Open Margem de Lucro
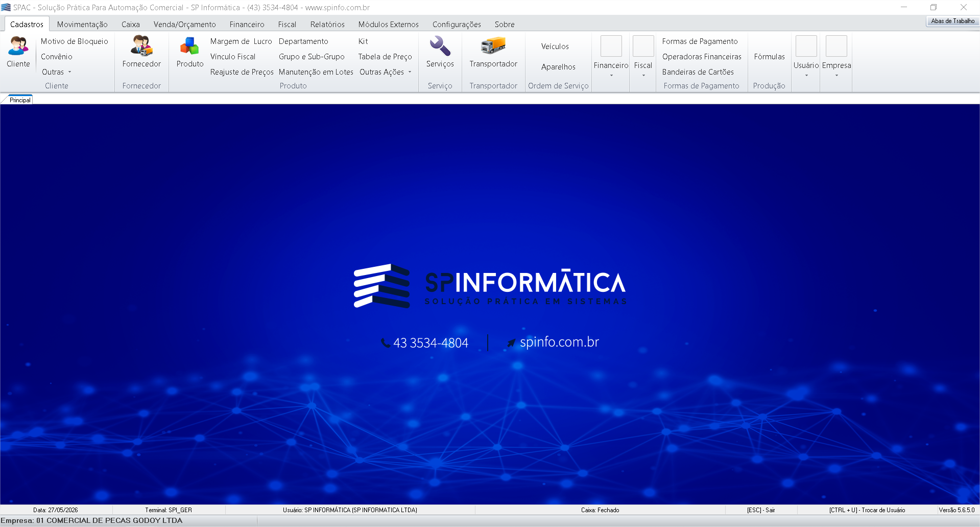 click(x=241, y=41)
